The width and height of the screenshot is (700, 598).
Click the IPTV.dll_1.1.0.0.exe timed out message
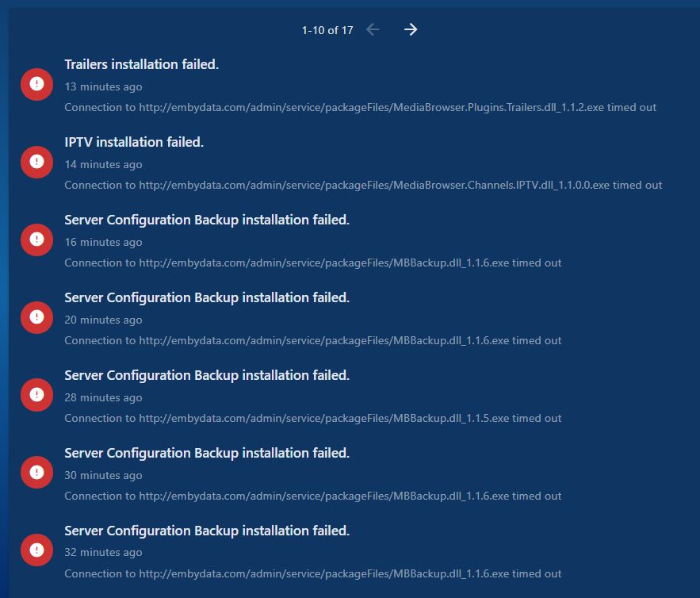coord(363,185)
